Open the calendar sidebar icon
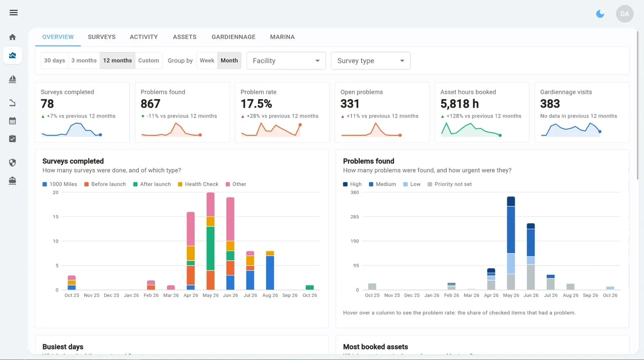Image resolution: width=644 pixels, height=360 pixels. 12,121
